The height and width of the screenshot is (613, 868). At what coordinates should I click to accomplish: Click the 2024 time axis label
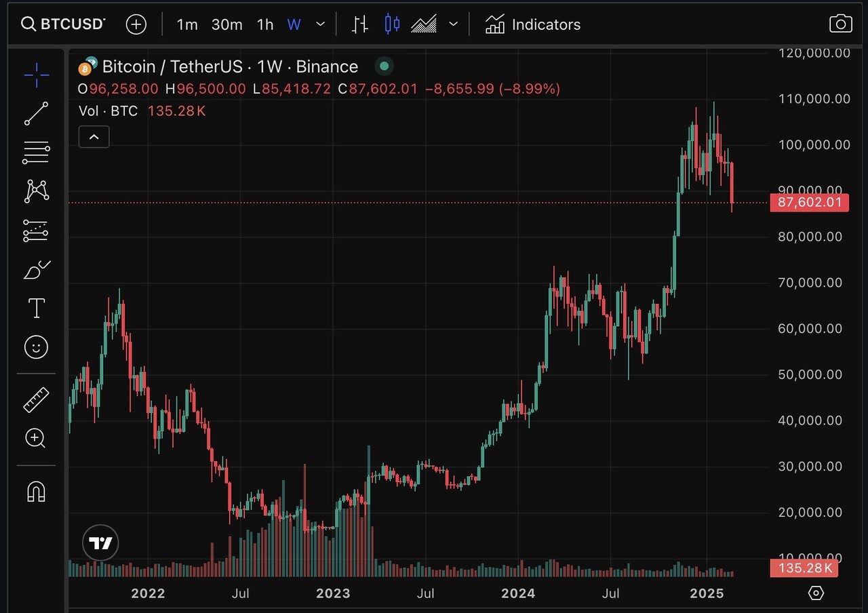click(x=518, y=593)
